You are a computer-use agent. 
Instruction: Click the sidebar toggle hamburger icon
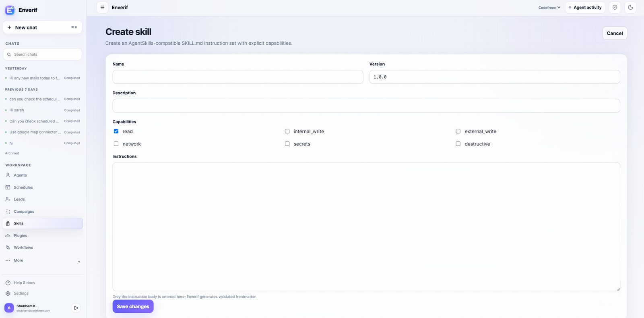(102, 8)
